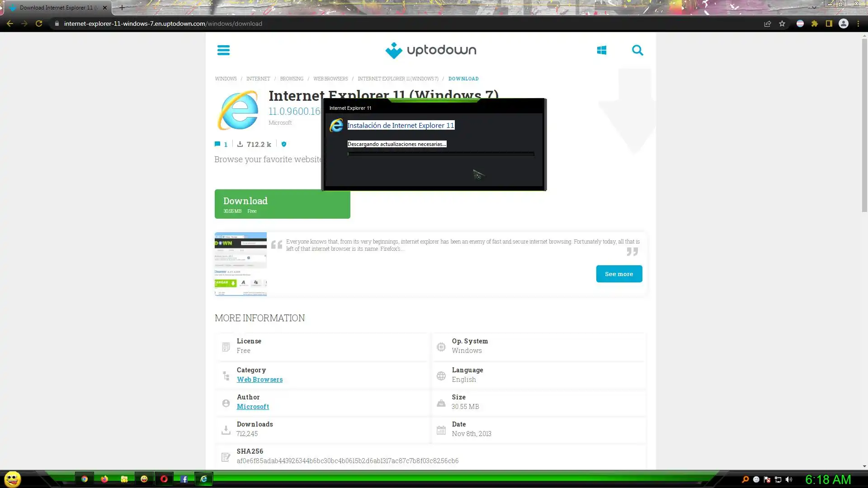Click the screenshot thumbnail of the review

tap(241, 264)
